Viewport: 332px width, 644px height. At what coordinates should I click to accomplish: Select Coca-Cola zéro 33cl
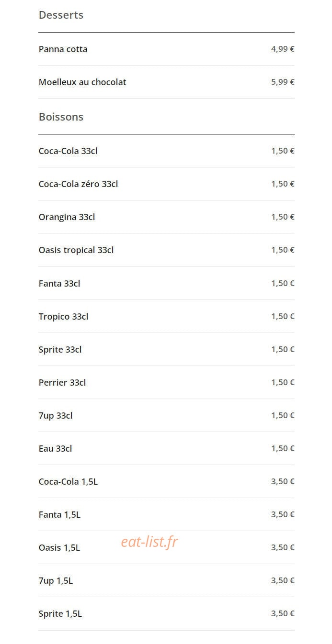[166, 184]
